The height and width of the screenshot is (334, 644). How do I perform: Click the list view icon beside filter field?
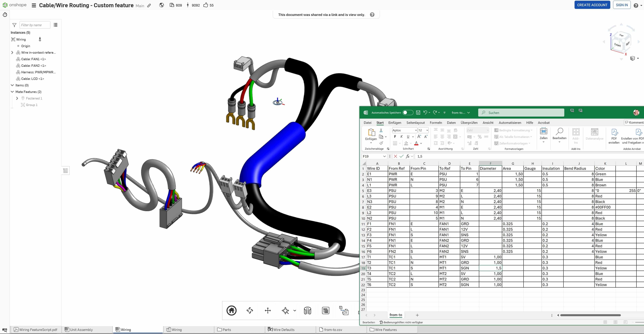[x=56, y=25]
